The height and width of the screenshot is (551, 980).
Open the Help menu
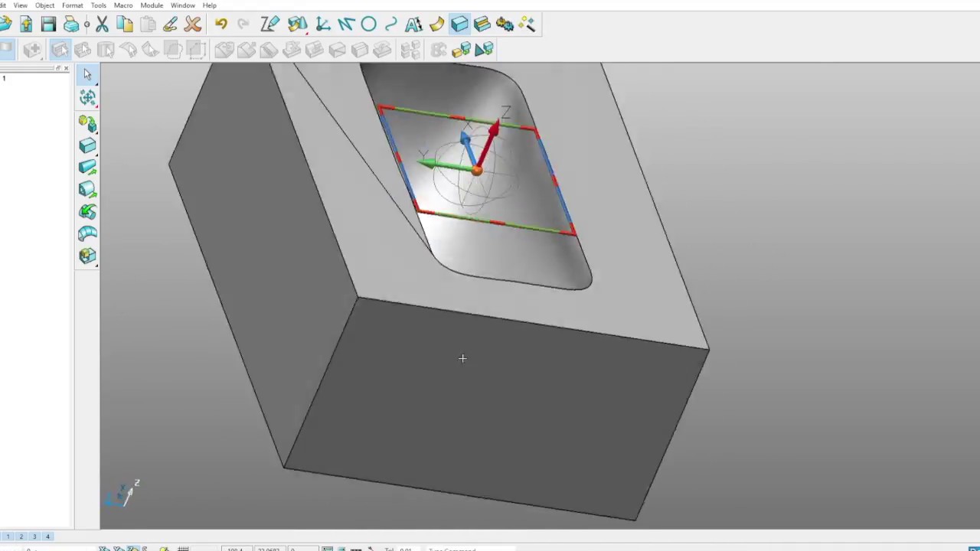[209, 5]
